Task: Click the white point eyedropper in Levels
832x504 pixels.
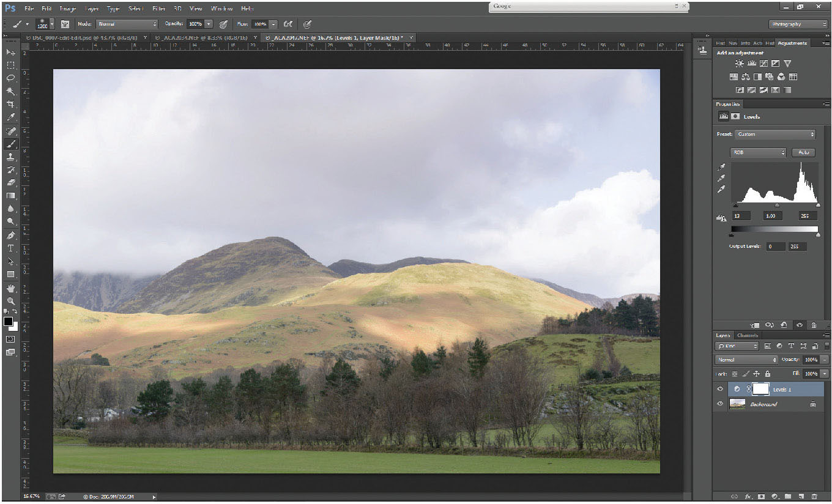Action: click(x=722, y=189)
